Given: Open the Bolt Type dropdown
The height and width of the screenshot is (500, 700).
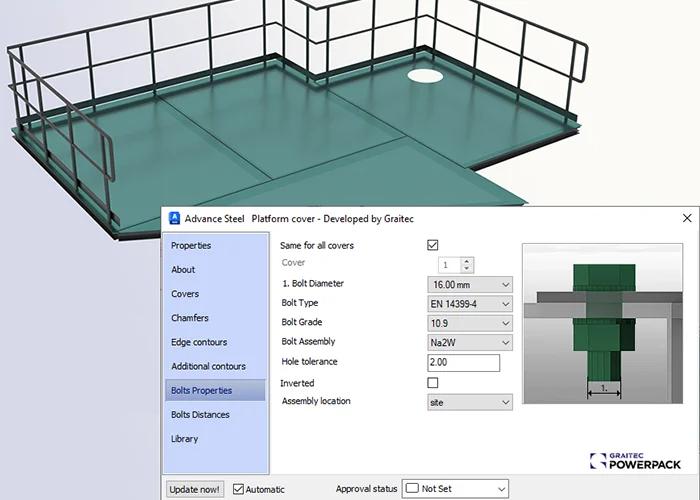Looking at the screenshot, I should click(470, 304).
